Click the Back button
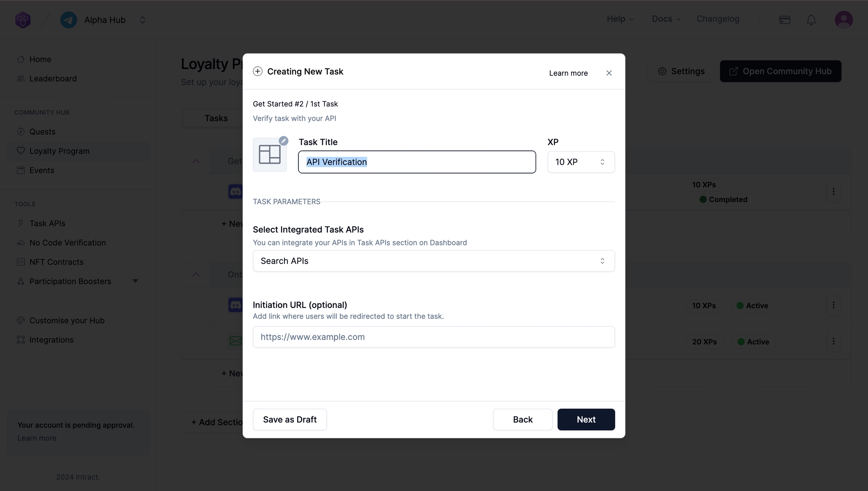Image resolution: width=868 pixels, height=491 pixels. 523,419
